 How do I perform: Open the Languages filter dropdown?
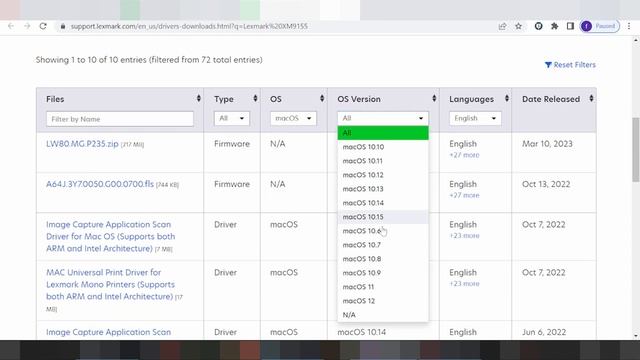click(x=475, y=118)
